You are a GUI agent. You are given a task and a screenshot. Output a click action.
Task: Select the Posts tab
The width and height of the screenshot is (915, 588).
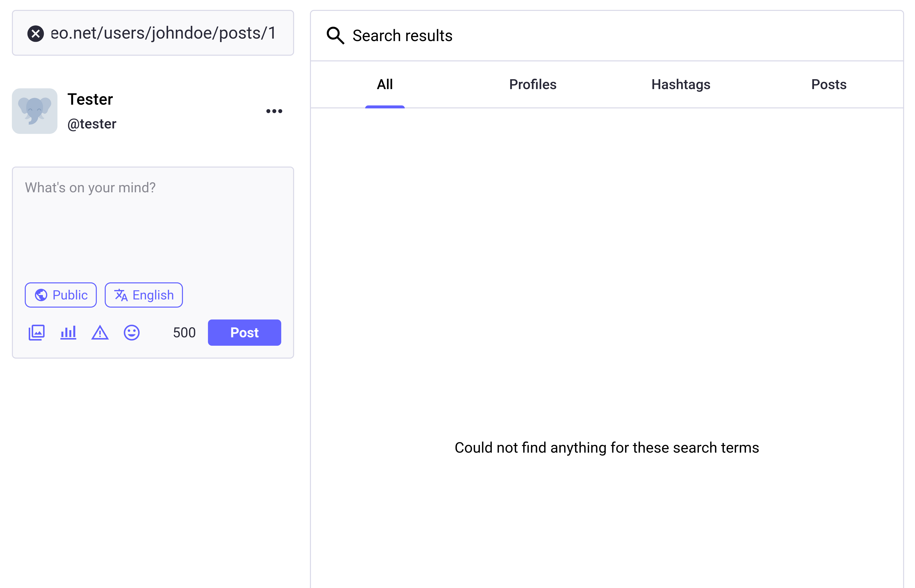(829, 84)
